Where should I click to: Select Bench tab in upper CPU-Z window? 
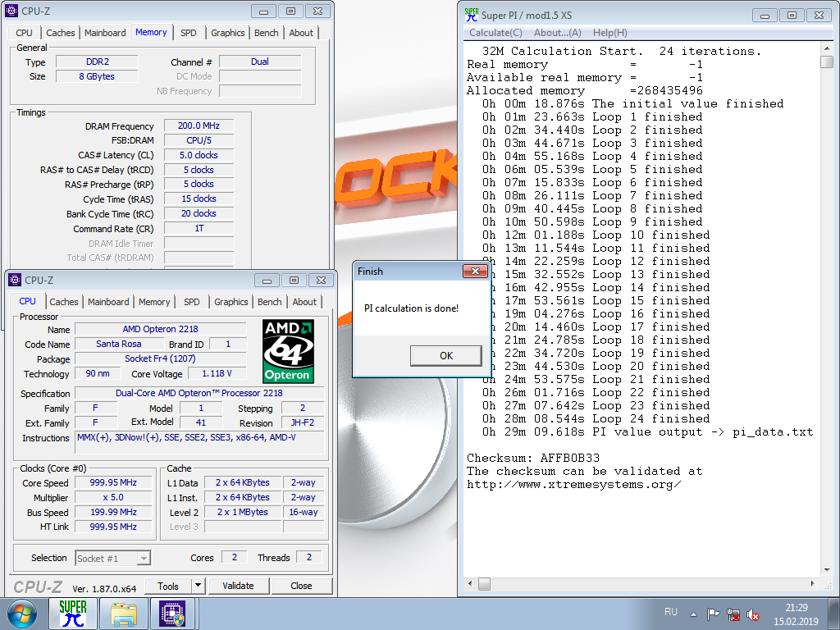(x=267, y=33)
